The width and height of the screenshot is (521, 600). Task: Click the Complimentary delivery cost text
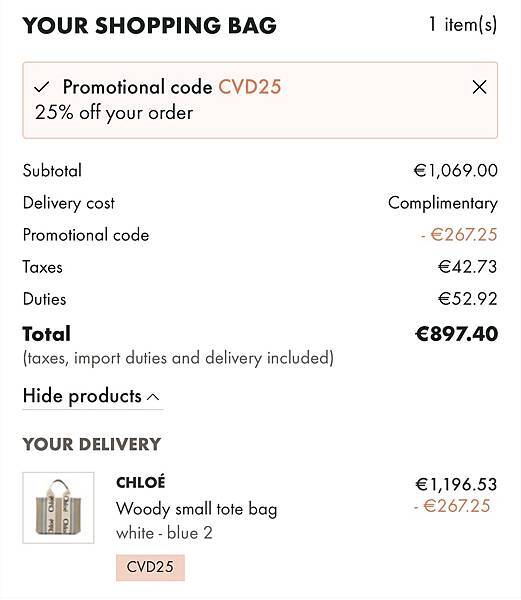(x=443, y=203)
